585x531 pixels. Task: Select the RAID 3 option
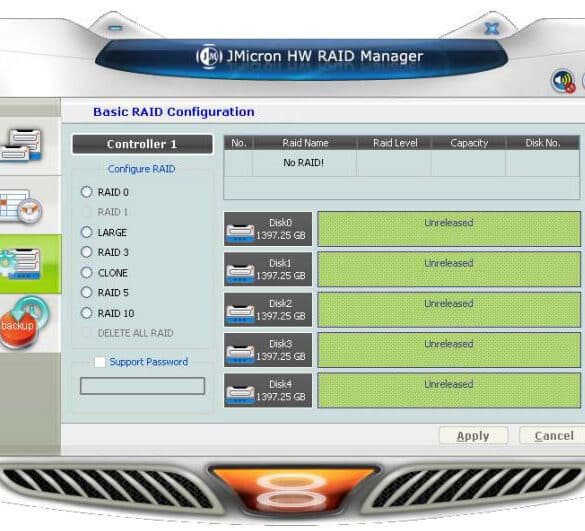[86, 252]
